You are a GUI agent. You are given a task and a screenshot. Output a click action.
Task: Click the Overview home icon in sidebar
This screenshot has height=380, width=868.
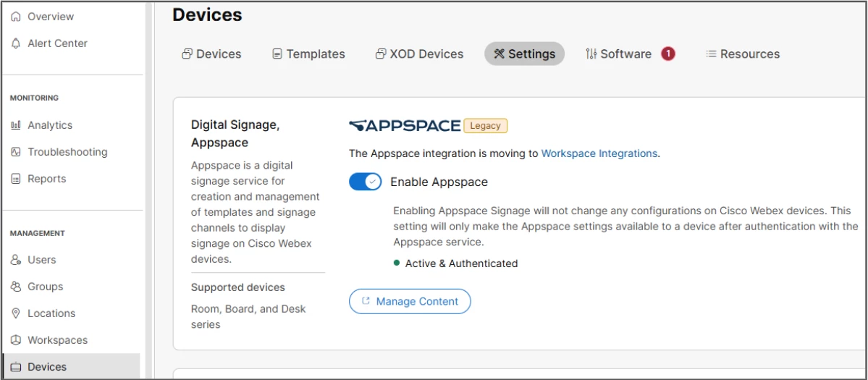(16, 17)
